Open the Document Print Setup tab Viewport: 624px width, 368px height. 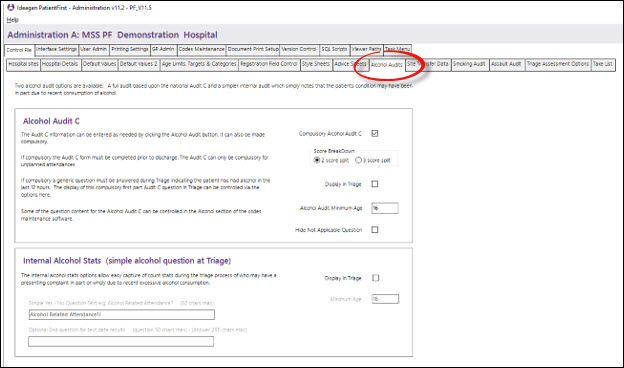pyautogui.click(x=253, y=49)
